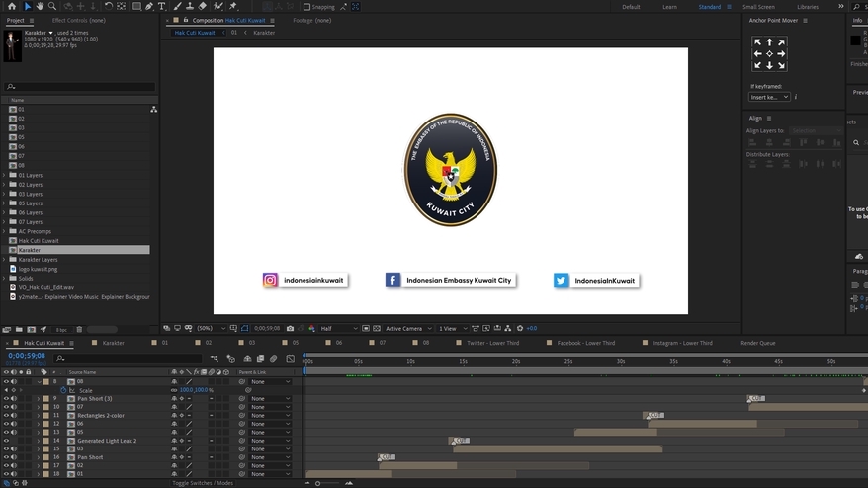Click Hak Cuti Kuwait breadcrumb in viewer

[195, 33]
